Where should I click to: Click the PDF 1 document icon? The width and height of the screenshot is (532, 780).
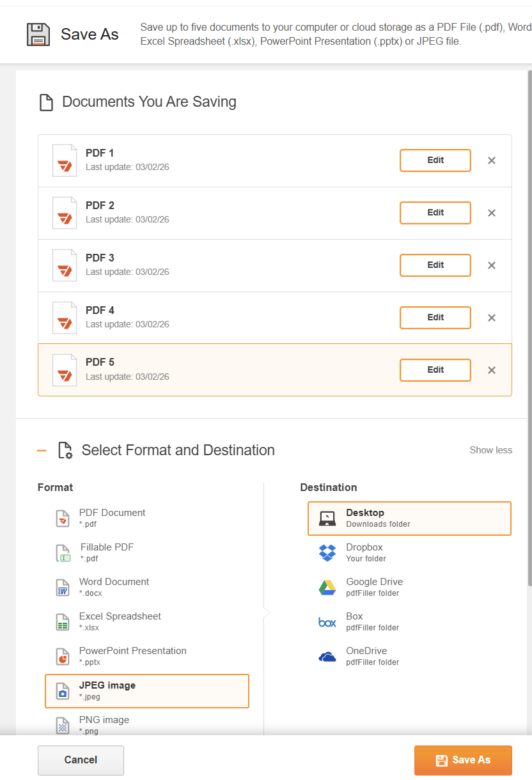coord(65,160)
